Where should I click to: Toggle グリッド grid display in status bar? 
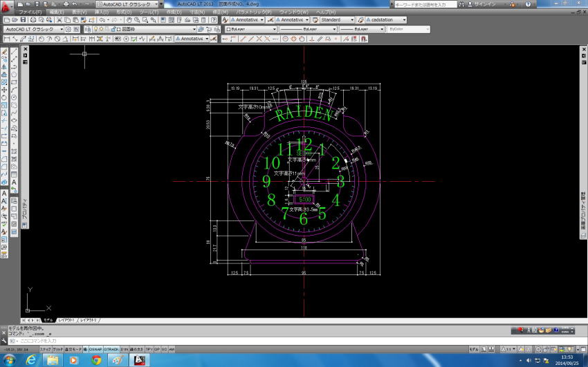(57, 349)
